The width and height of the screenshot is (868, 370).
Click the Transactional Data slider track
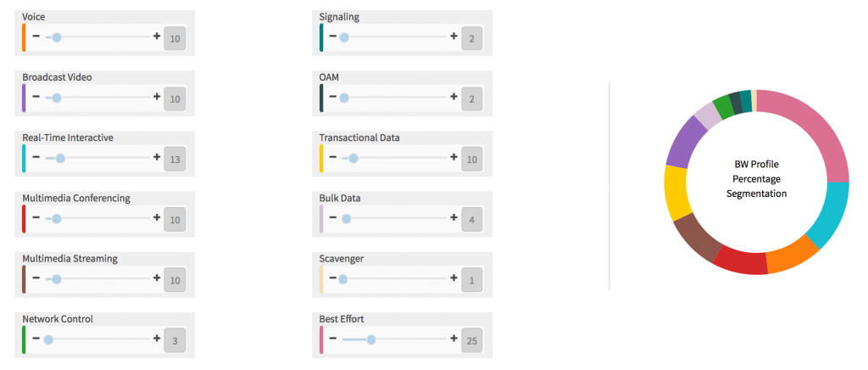398,159
